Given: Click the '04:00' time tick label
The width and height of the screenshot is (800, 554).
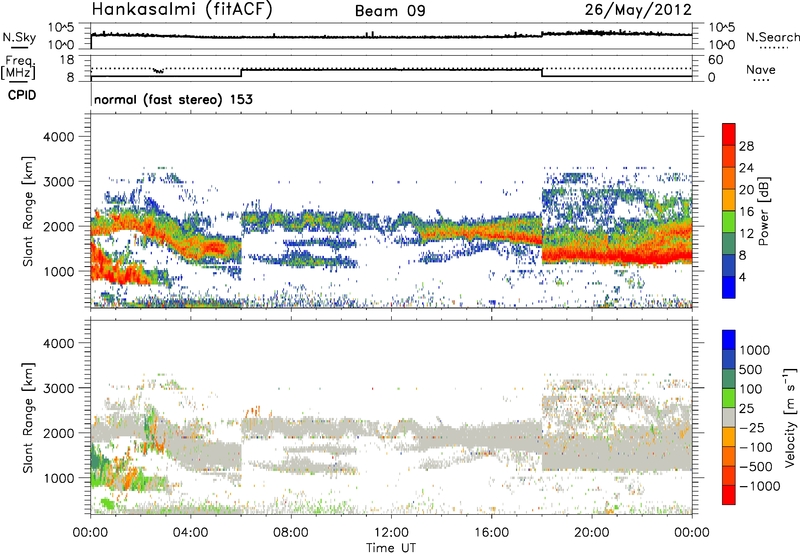Looking at the screenshot, I should 191,533.
